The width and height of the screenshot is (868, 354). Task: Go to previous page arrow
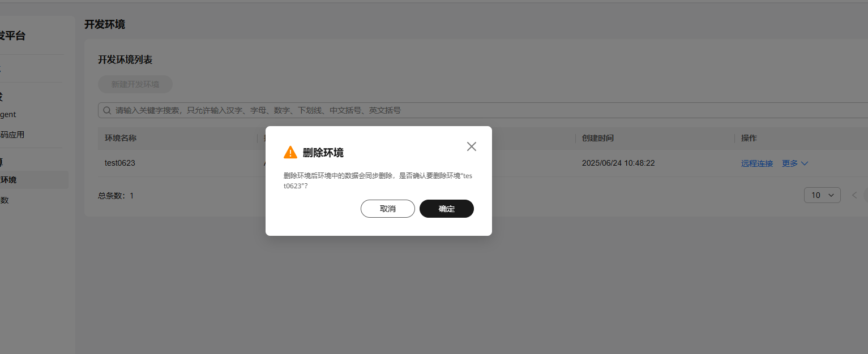[x=854, y=195]
